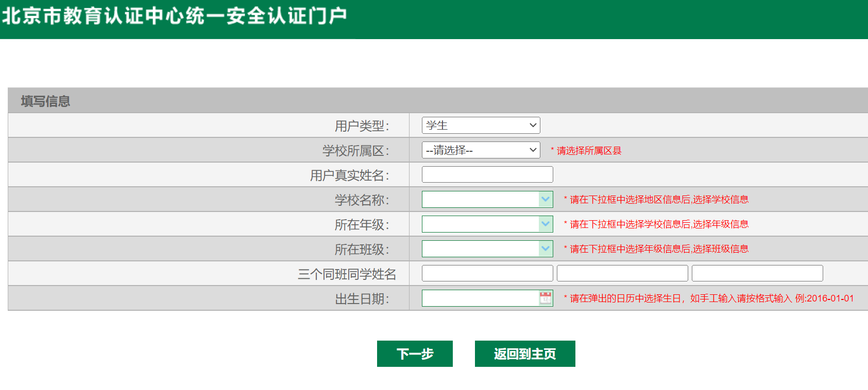
Task: Open the calendar picker icon for birth date
Action: coord(545,298)
